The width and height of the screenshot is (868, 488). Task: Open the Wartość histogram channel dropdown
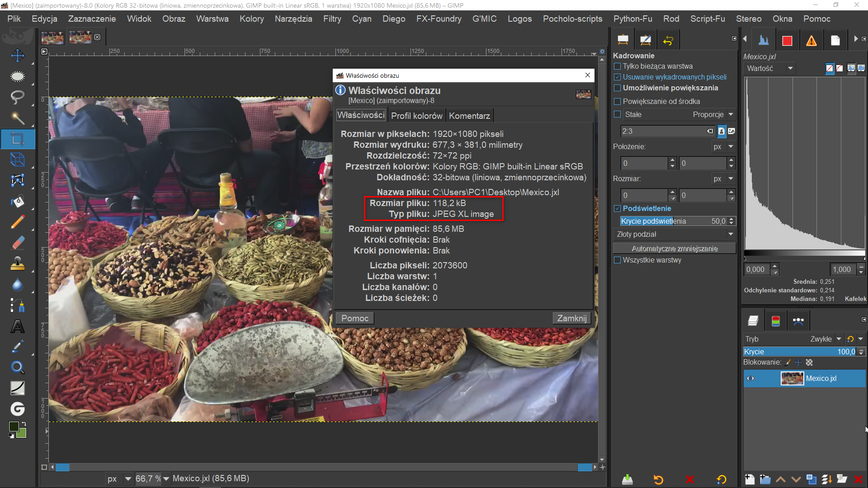769,69
